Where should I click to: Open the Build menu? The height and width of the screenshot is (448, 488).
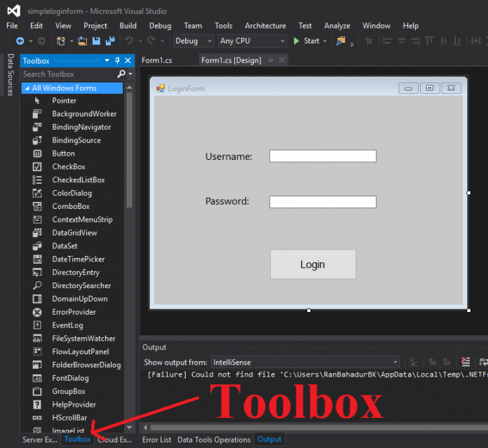128,26
